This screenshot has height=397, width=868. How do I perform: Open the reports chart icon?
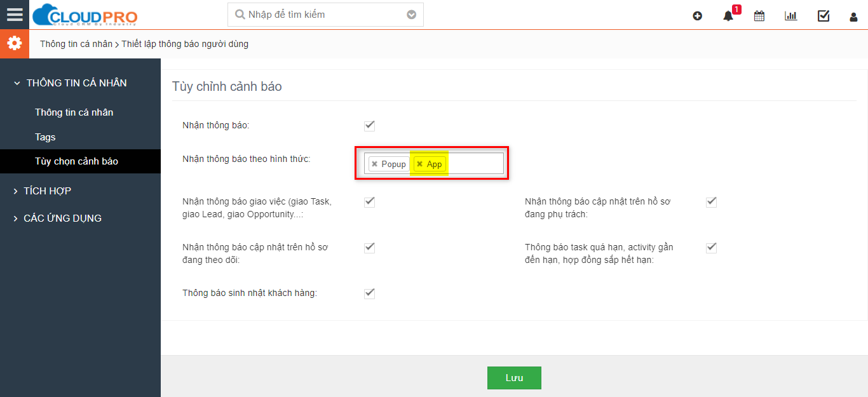click(x=790, y=16)
